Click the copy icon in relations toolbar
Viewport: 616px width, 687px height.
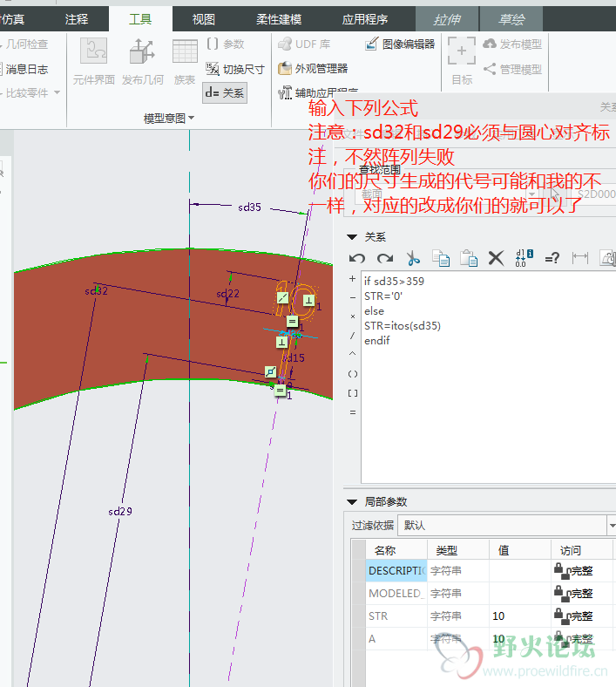pos(441,259)
